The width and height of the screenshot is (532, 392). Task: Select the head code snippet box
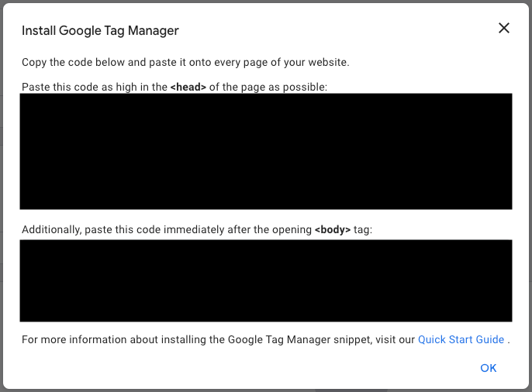266,151
